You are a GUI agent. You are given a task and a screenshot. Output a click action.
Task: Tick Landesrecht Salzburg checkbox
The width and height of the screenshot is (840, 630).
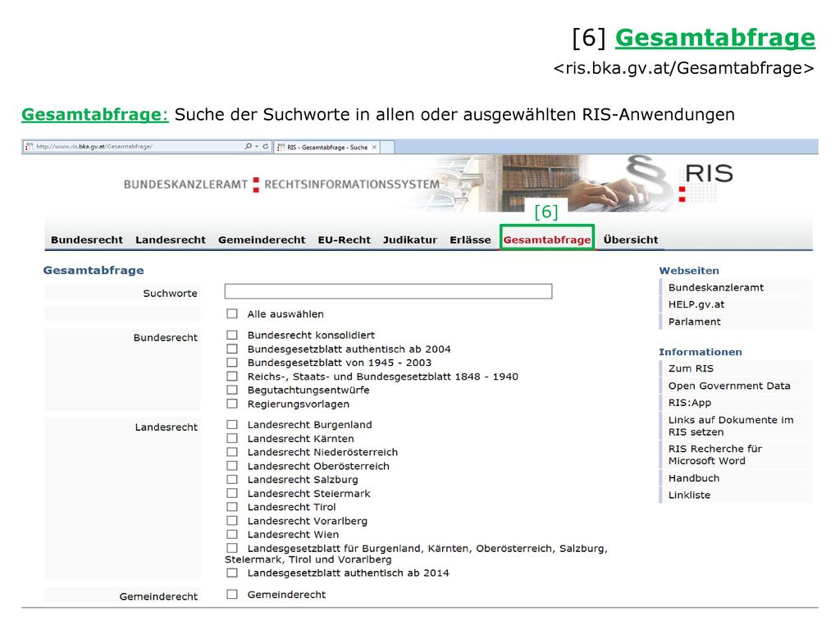pyautogui.click(x=232, y=479)
